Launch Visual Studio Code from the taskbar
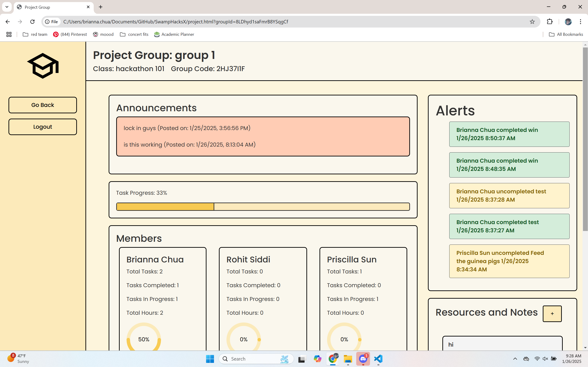588x367 pixels. click(x=378, y=359)
